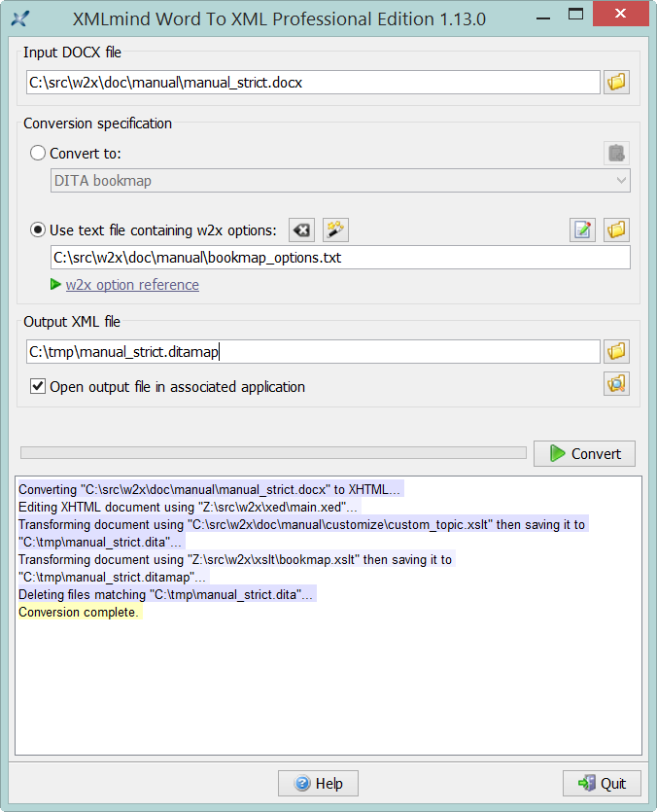Select the 'Convert to' radio button
657x812 pixels.
(39, 154)
